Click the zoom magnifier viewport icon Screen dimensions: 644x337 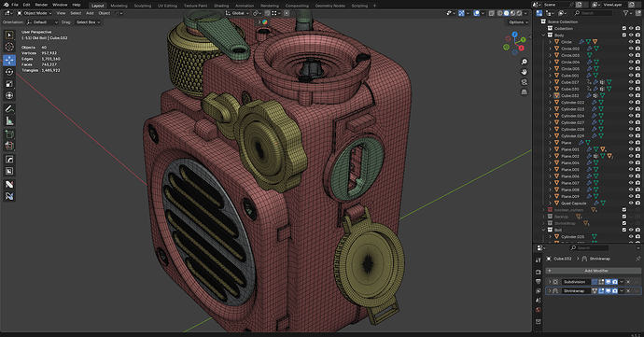525,62
